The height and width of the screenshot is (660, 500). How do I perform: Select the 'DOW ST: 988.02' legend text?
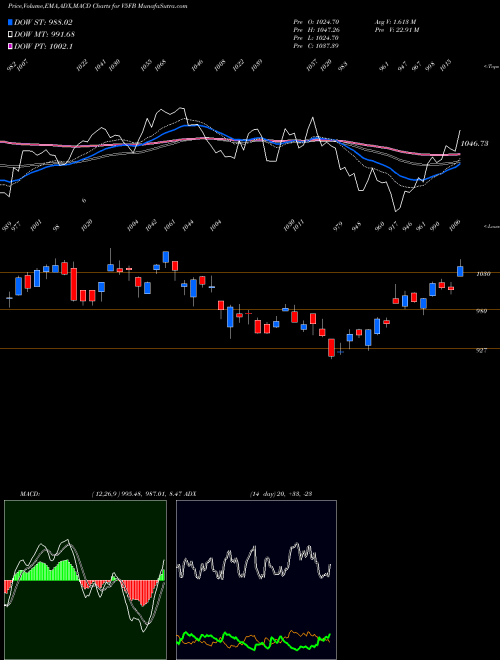coord(43,22)
